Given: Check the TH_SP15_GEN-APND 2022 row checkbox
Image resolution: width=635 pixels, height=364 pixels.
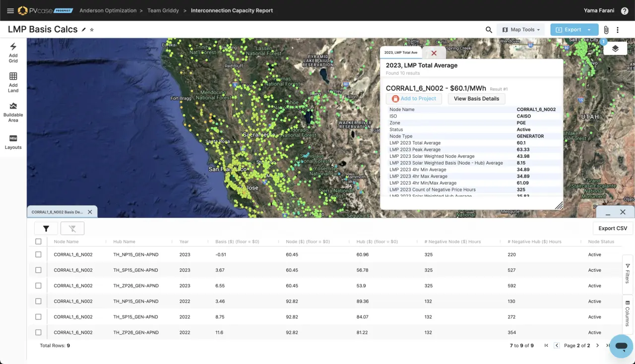Looking at the screenshot, I should pos(38,317).
